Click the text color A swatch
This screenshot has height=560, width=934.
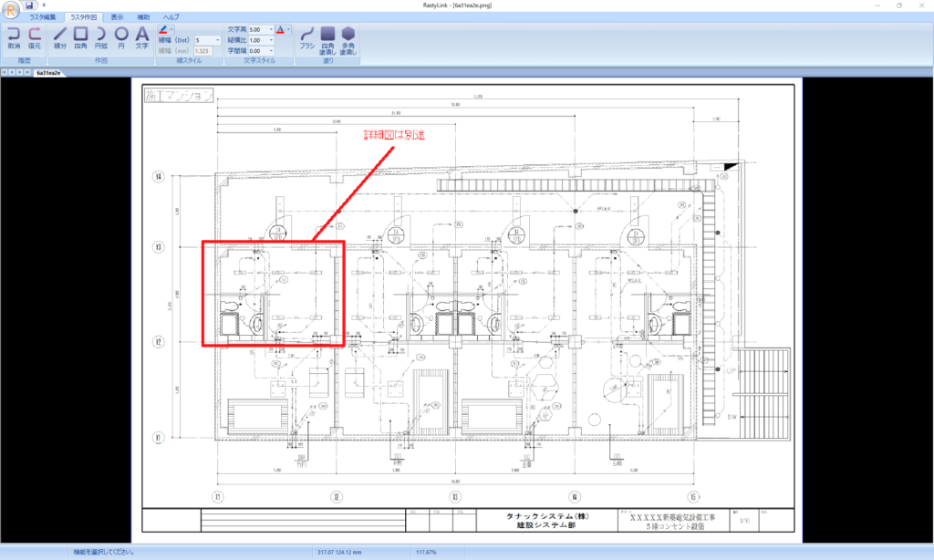280,29
